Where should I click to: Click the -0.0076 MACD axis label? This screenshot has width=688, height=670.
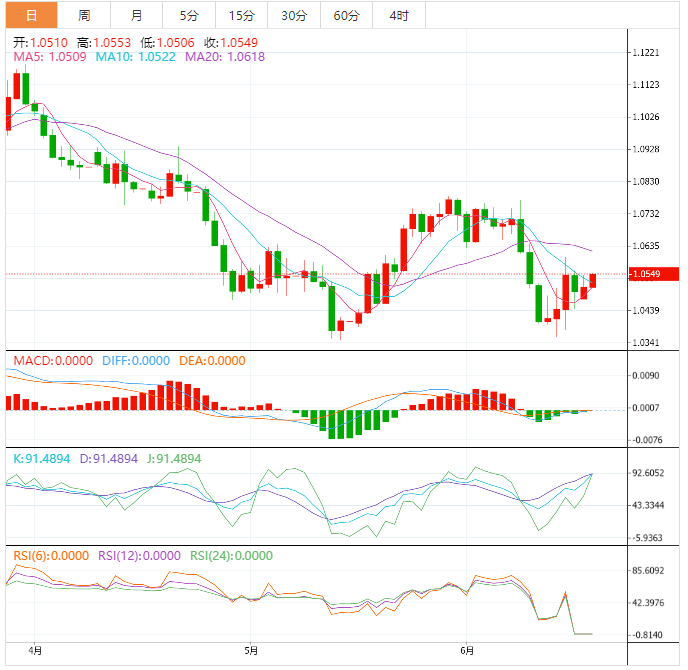[x=647, y=440]
